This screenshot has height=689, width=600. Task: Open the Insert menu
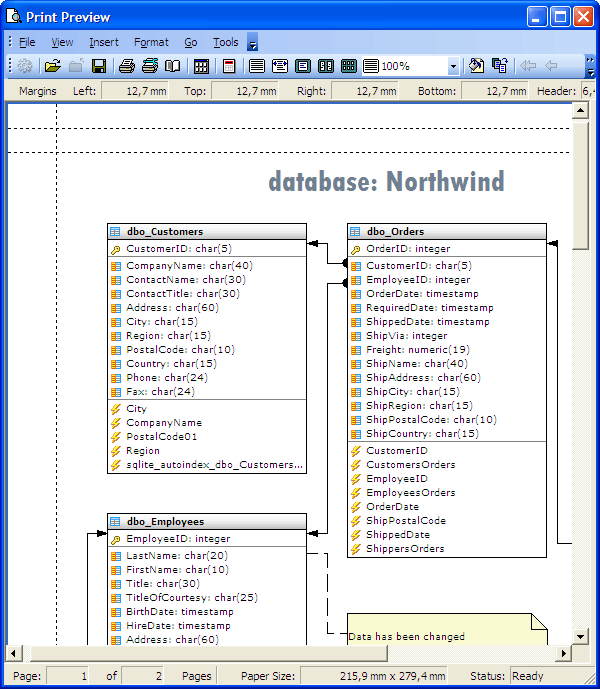[x=104, y=42]
